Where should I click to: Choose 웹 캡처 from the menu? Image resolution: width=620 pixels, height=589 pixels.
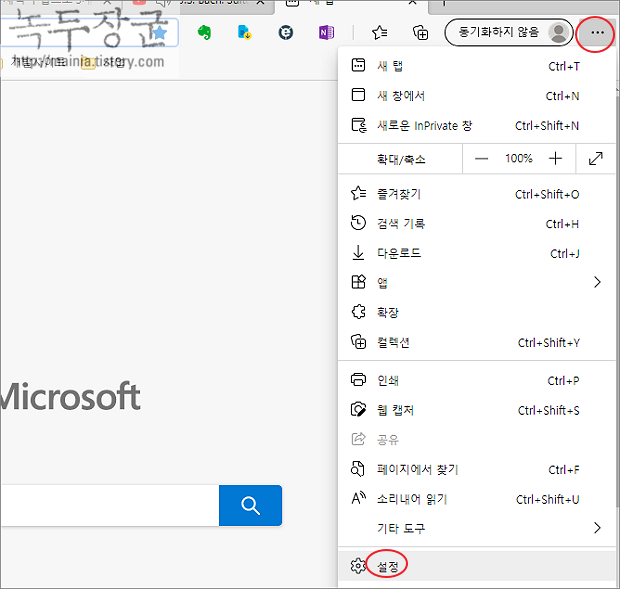[476, 410]
